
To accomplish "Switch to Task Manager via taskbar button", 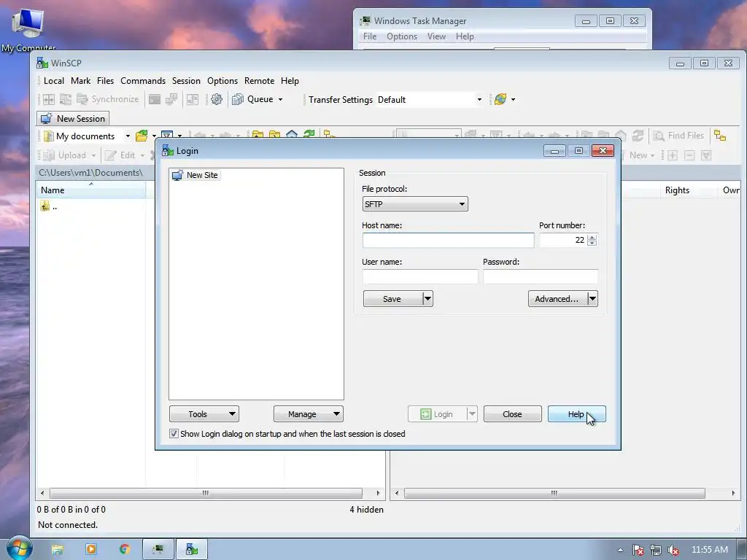I will tap(158, 549).
